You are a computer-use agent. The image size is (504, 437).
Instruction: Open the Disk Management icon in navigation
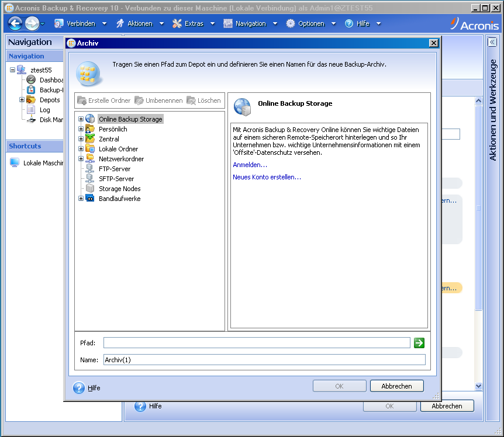point(31,120)
